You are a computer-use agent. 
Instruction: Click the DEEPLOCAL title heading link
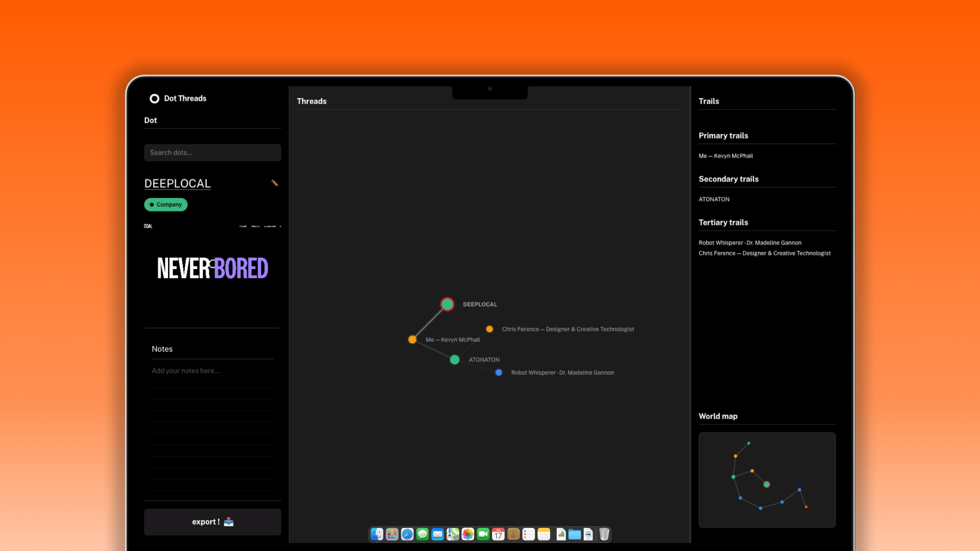click(177, 184)
